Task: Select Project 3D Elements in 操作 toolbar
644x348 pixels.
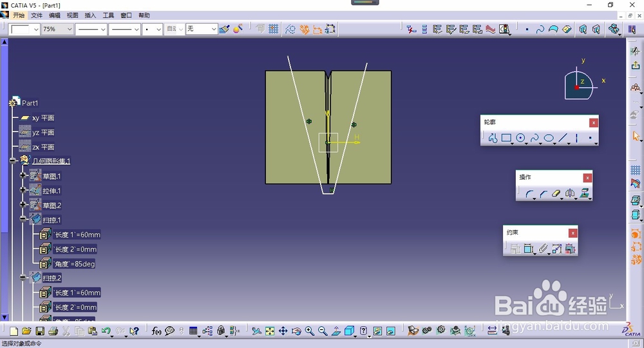Action: point(584,193)
